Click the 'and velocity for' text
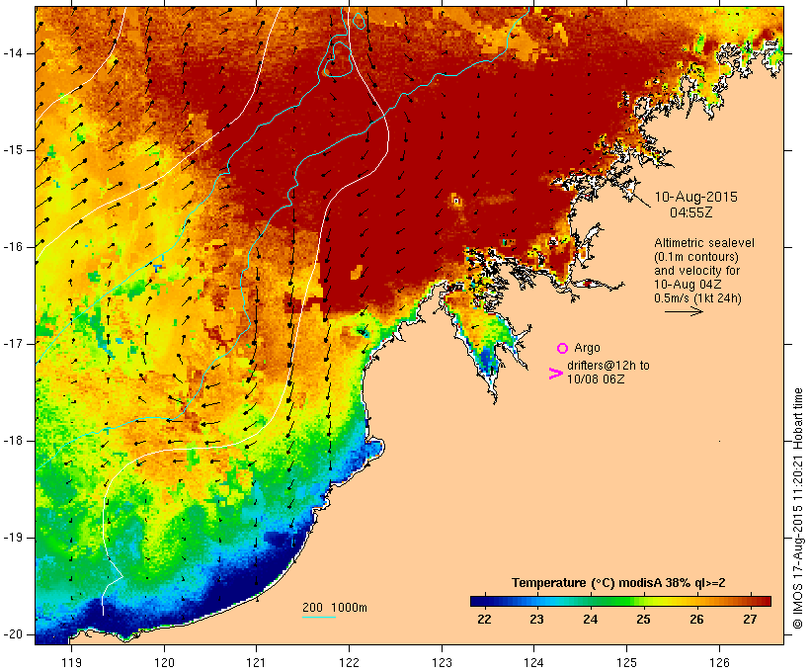 696,271
